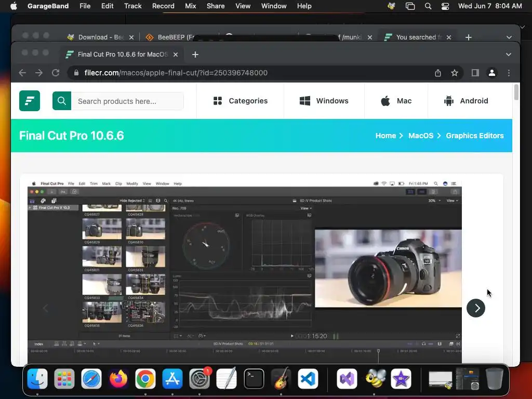Viewport: 532px width, 399px height.
Task: Open a new tab in the back window
Action: (x=468, y=37)
